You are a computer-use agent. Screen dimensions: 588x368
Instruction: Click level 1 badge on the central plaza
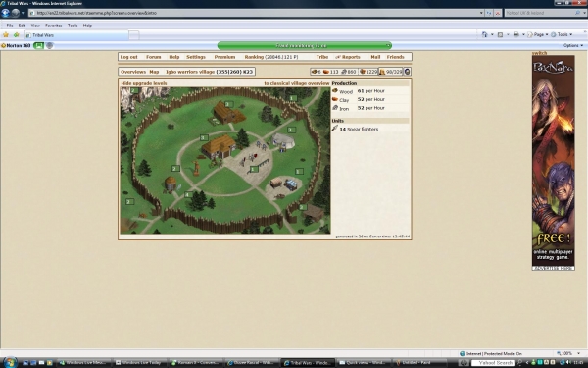(254, 170)
